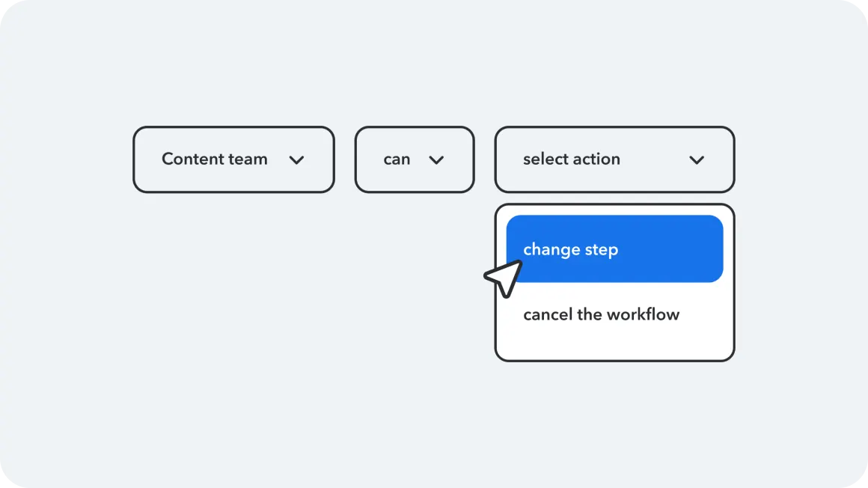Click the Content team label text
Screen dimensions: 868x488
(x=215, y=159)
